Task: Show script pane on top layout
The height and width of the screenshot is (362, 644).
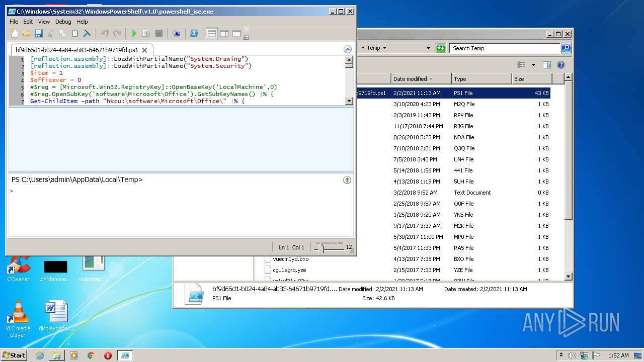Action: (x=212, y=34)
